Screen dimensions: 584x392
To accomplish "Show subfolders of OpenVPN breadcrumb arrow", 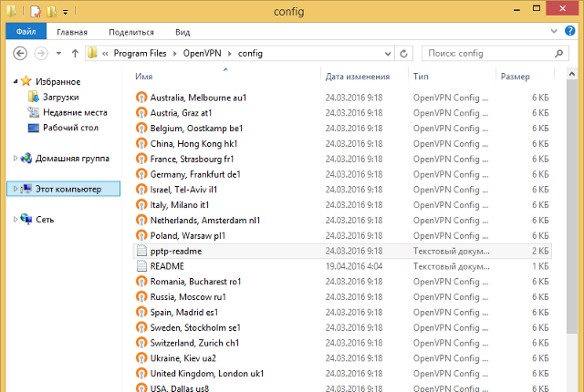I will 229,54.
